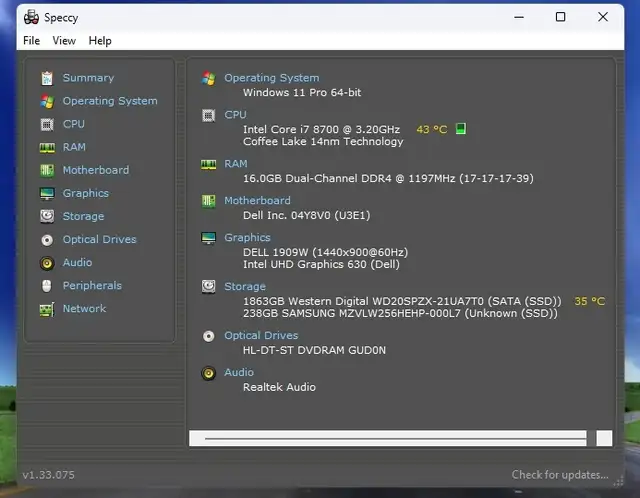Click Coffee Lake 14nm Technology text
This screenshot has height=498, width=640.
click(x=323, y=142)
